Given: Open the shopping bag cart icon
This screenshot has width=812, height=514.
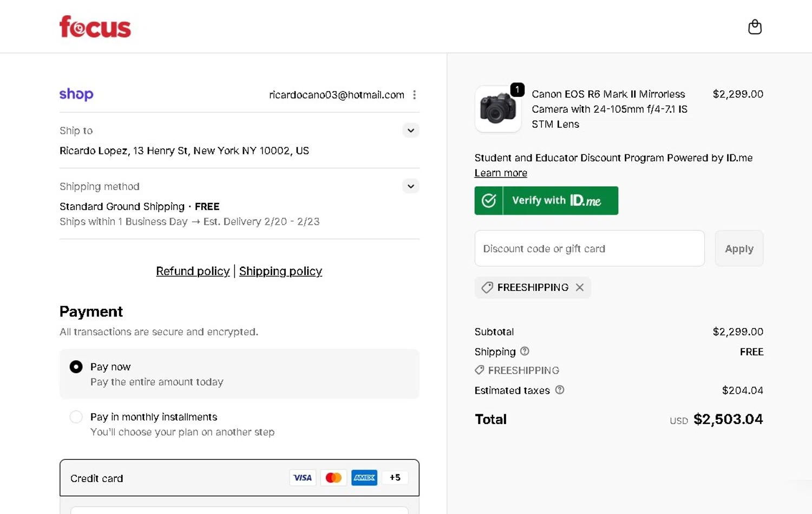Looking at the screenshot, I should 755,27.
